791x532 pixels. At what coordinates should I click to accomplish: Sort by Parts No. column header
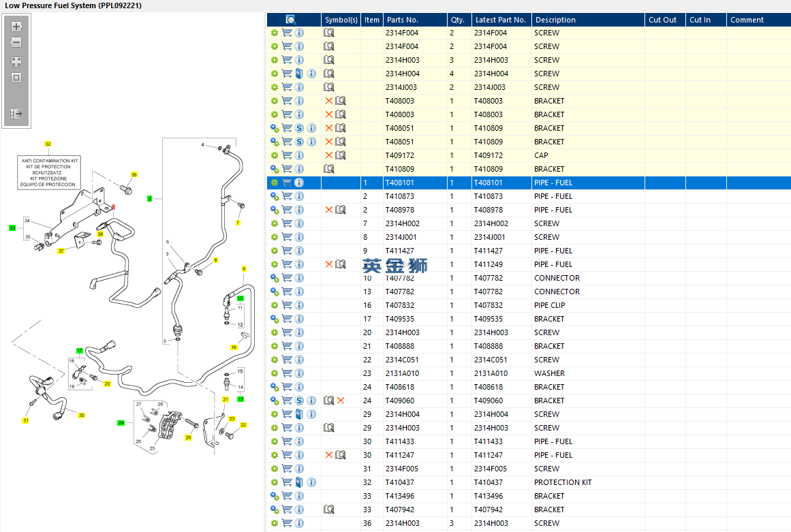click(x=415, y=20)
